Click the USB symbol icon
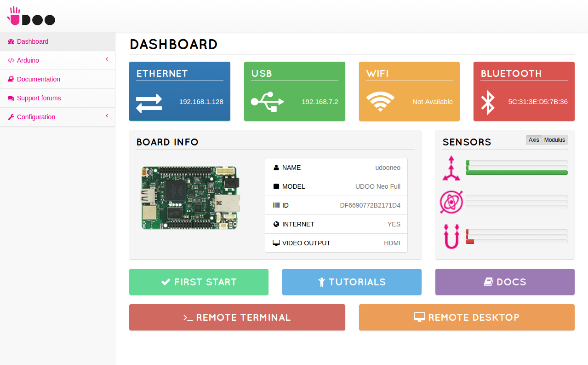 pos(268,102)
